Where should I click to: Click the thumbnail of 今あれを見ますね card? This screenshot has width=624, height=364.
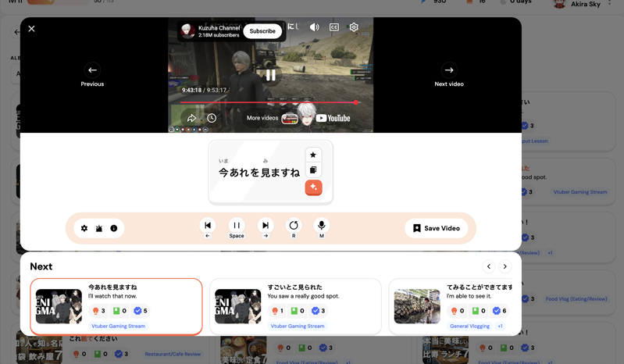(59, 306)
